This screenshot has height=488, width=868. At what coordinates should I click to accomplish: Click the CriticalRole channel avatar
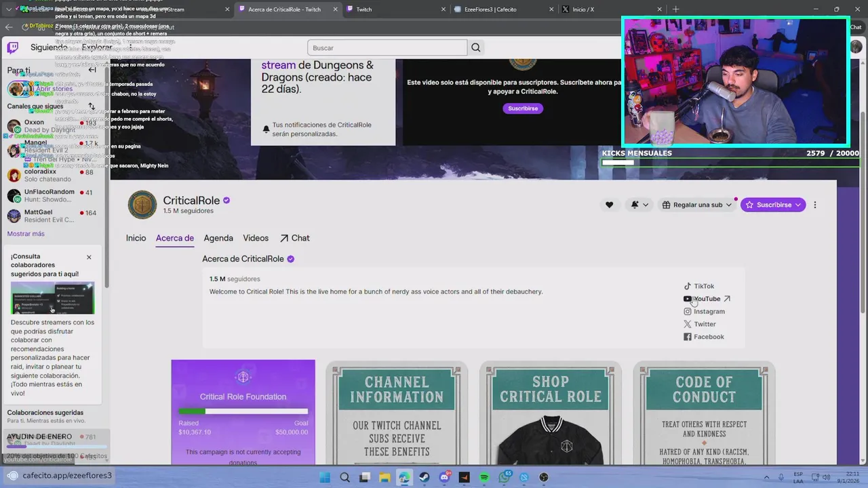point(142,205)
